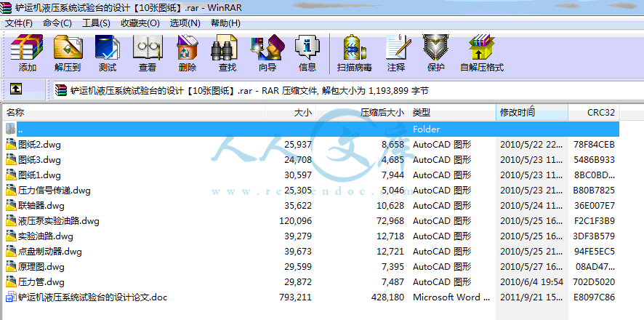Click the parent folder icon ".."
The image size is (644, 320).
point(11,129)
